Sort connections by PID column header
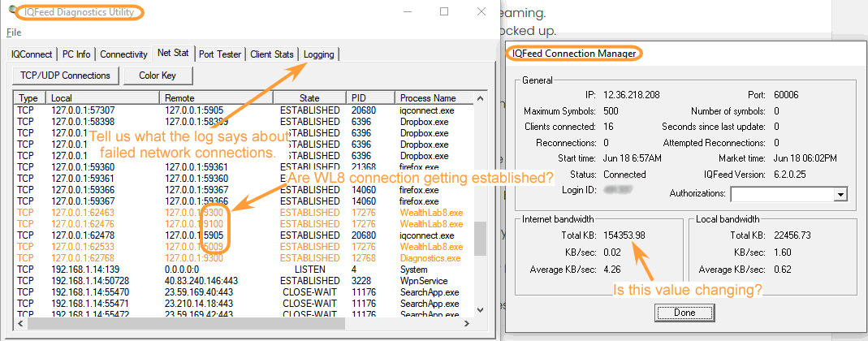 (x=370, y=98)
